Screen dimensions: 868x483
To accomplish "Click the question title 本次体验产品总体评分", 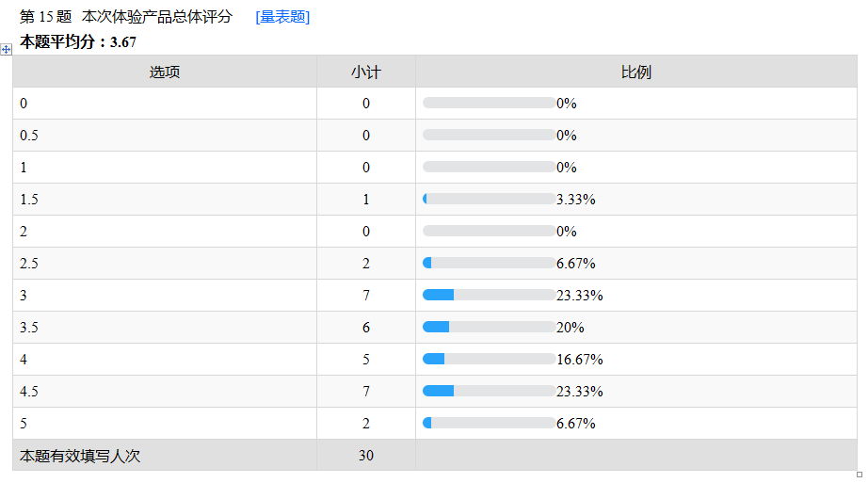I will click(157, 17).
